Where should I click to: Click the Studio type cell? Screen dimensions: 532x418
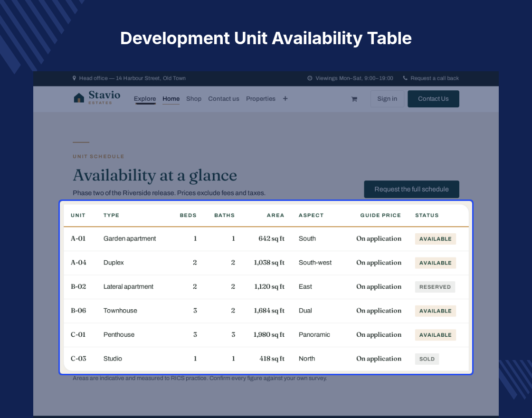point(113,359)
